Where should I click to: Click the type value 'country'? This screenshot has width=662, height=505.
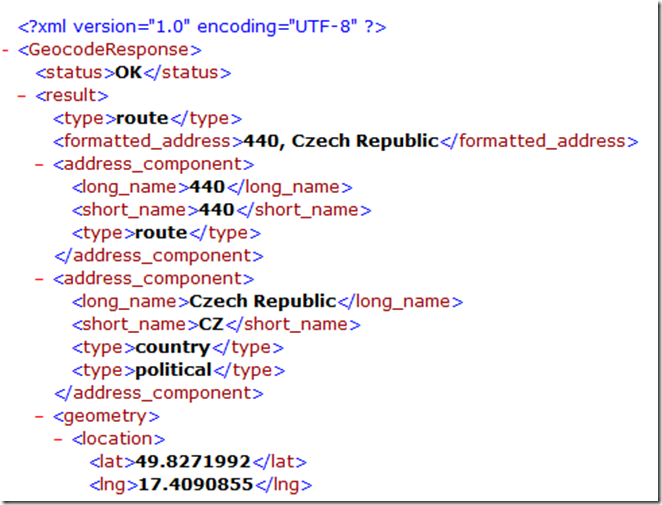[x=172, y=347]
